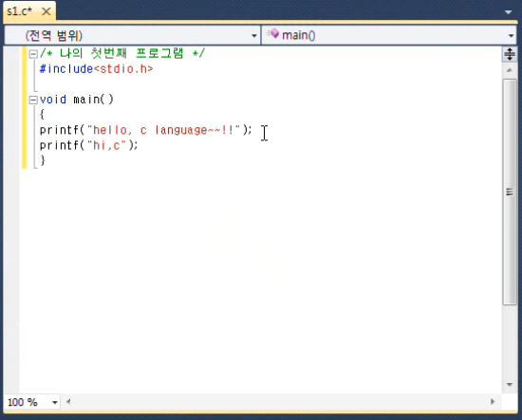Screen dimensions: 522x420
Task: Click the vertical scrollbar thumb
Action: [510, 192]
